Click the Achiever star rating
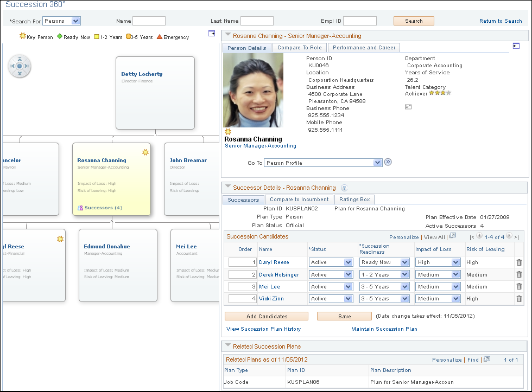532x392 pixels. [x=440, y=93]
